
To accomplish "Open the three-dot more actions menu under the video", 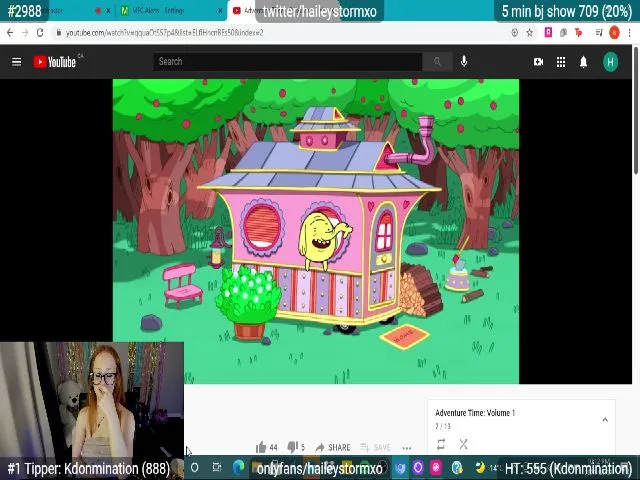I will tap(407, 448).
